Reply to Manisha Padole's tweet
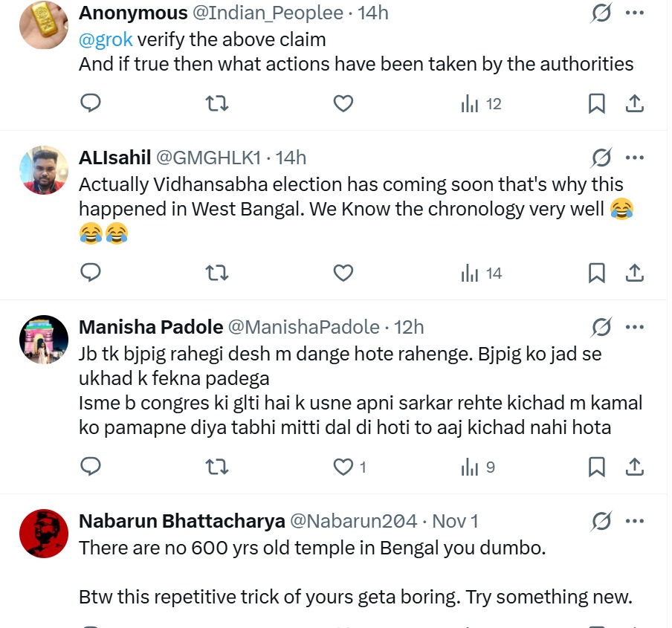This screenshot has width=672, height=628. pos(91,467)
